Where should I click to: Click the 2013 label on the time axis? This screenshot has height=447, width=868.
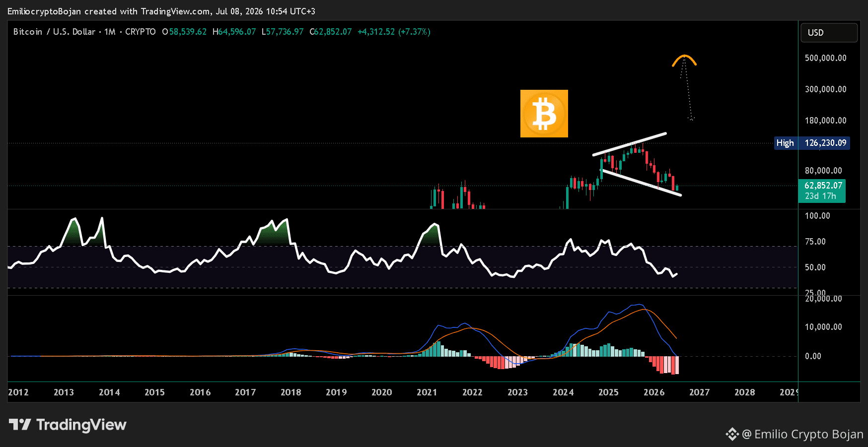coord(64,392)
